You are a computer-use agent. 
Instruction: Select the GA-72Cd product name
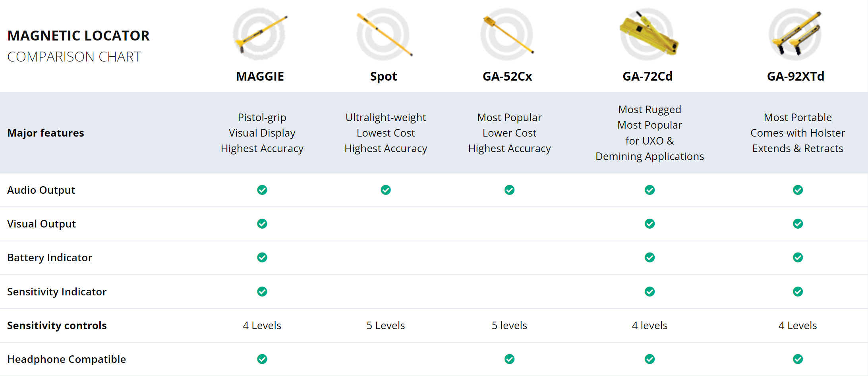tap(648, 76)
